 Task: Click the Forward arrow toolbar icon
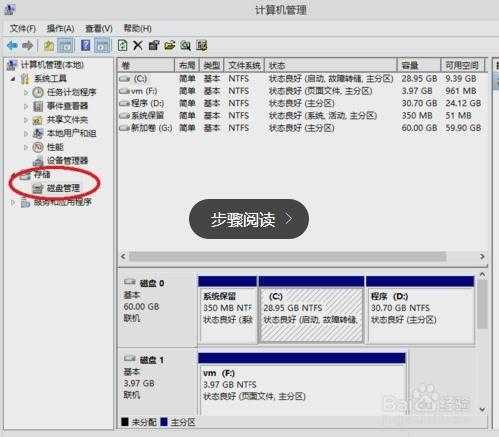pyautogui.click(x=28, y=45)
